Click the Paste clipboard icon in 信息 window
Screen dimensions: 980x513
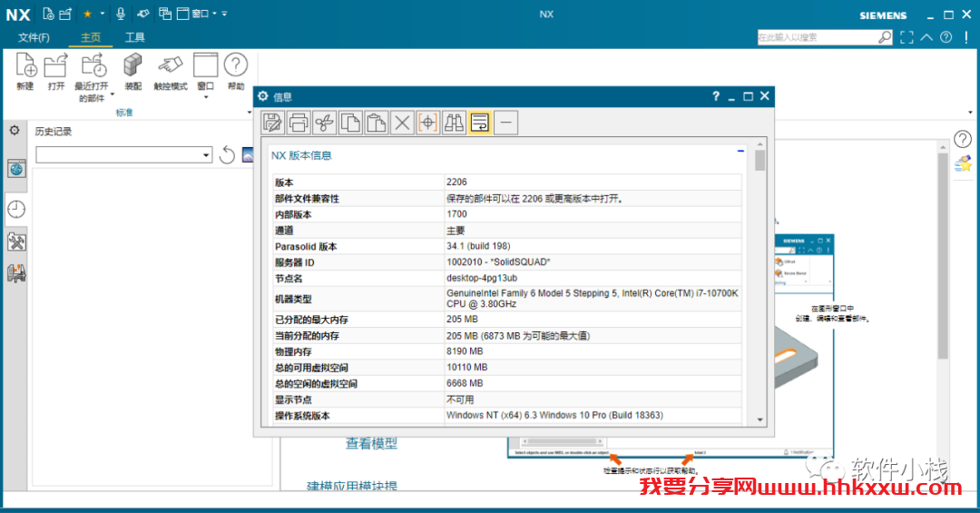[377, 123]
